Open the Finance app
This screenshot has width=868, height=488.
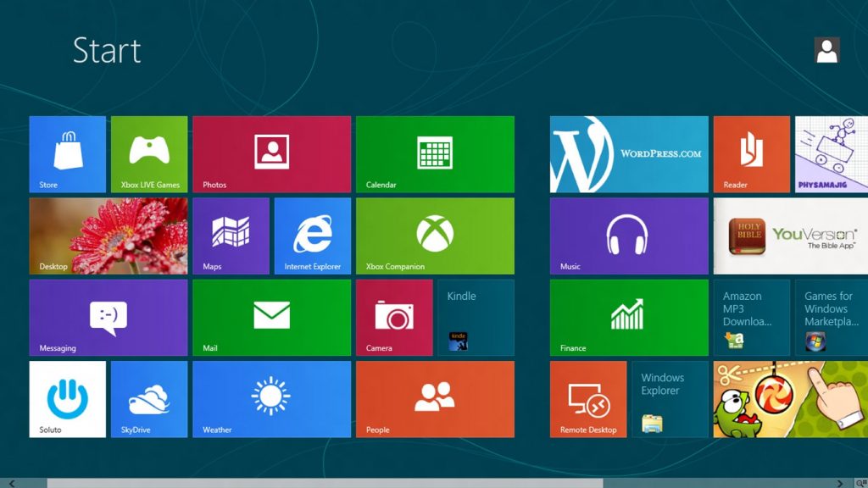[x=627, y=317]
